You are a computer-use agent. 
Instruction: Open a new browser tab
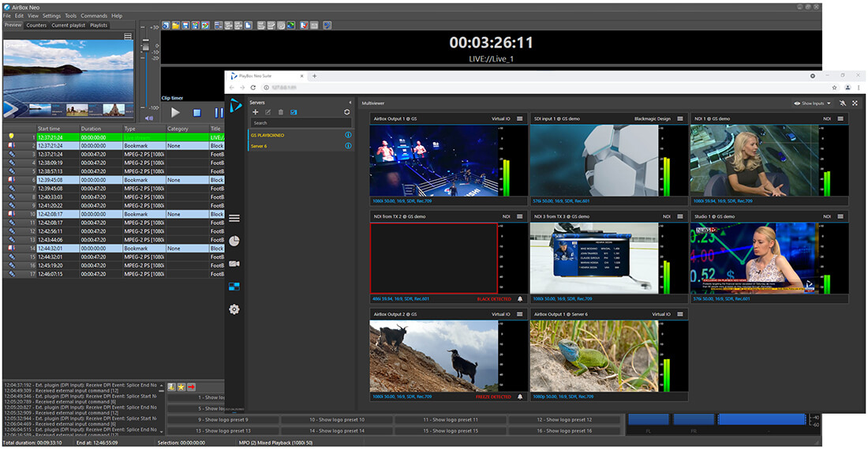(x=314, y=76)
